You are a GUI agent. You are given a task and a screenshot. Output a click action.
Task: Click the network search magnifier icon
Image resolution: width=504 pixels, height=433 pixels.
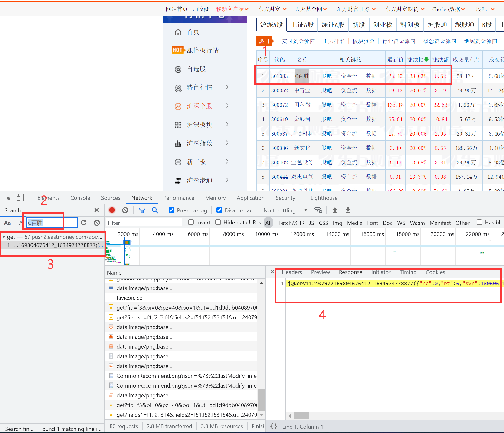pos(155,210)
